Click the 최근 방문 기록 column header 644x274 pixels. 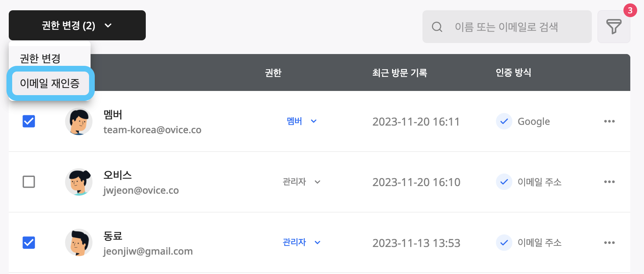[x=400, y=73]
